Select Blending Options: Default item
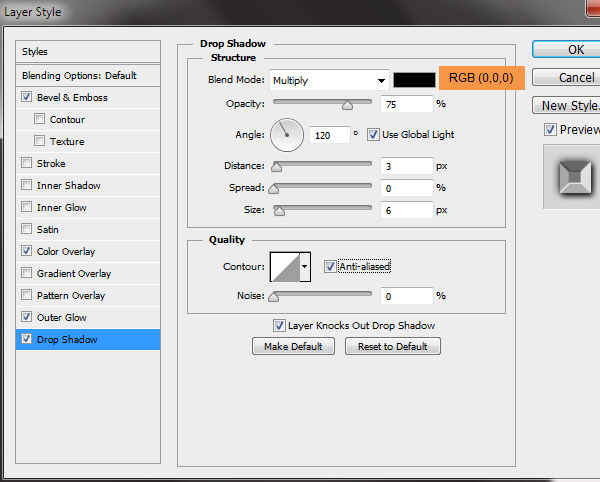The width and height of the screenshot is (600, 482). pyautogui.click(x=79, y=76)
